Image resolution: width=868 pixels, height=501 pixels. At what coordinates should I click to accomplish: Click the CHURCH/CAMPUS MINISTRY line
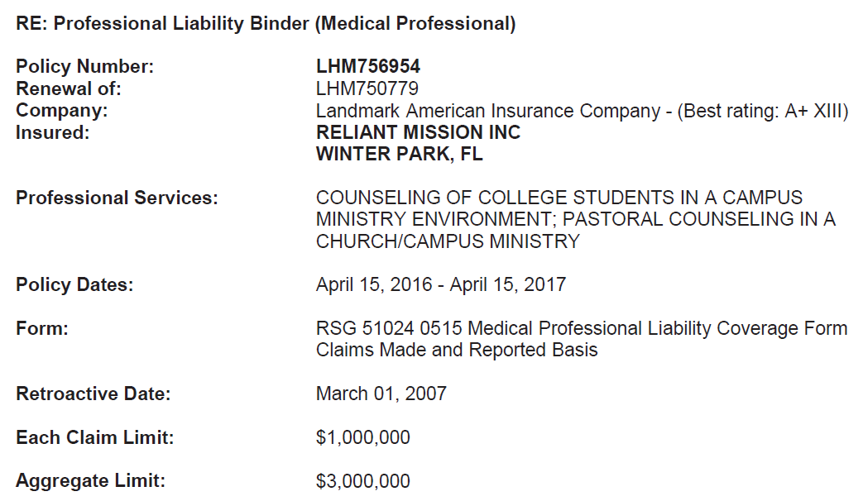448,241
